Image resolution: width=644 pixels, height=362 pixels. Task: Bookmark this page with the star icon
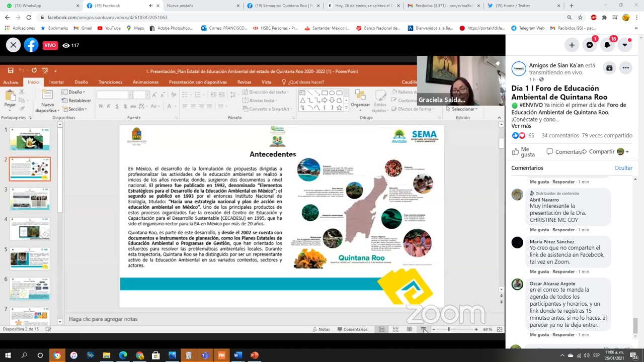tap(580, 17)
